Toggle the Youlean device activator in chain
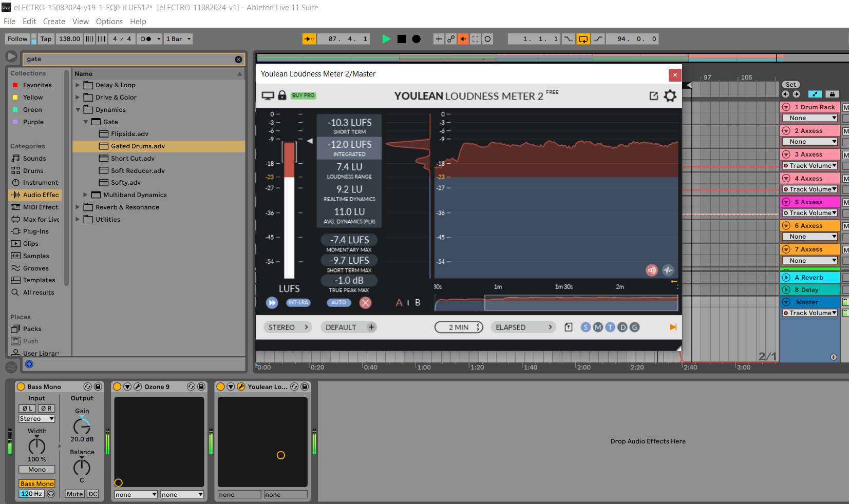The height and width of the screenshot is (504, 849). pos(220,387)
